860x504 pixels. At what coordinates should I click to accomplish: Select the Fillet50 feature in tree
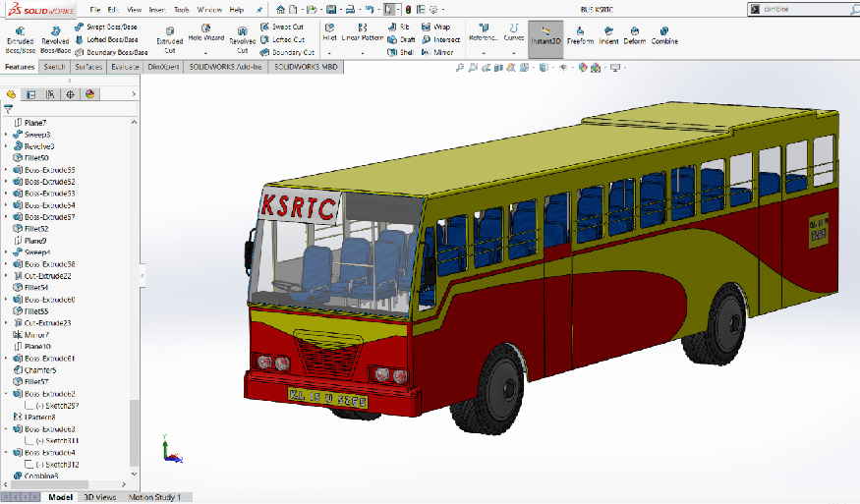point(31,158)
